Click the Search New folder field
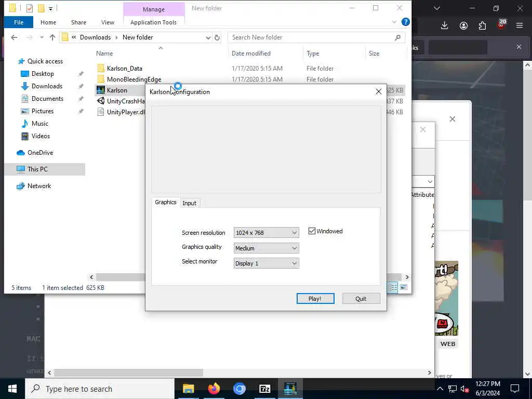 tap(312, 37)
